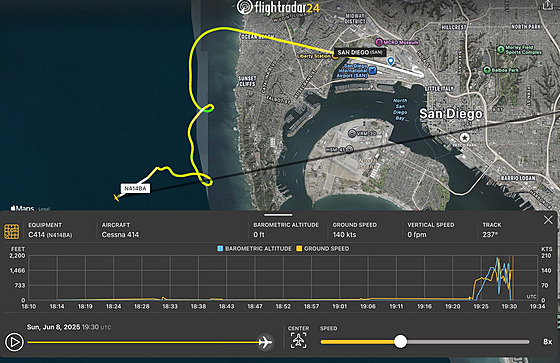The height and width of the screenshot is (363, 560).
Task: Click the center-on-aircraft icon
Action: (x=298, y=340)
